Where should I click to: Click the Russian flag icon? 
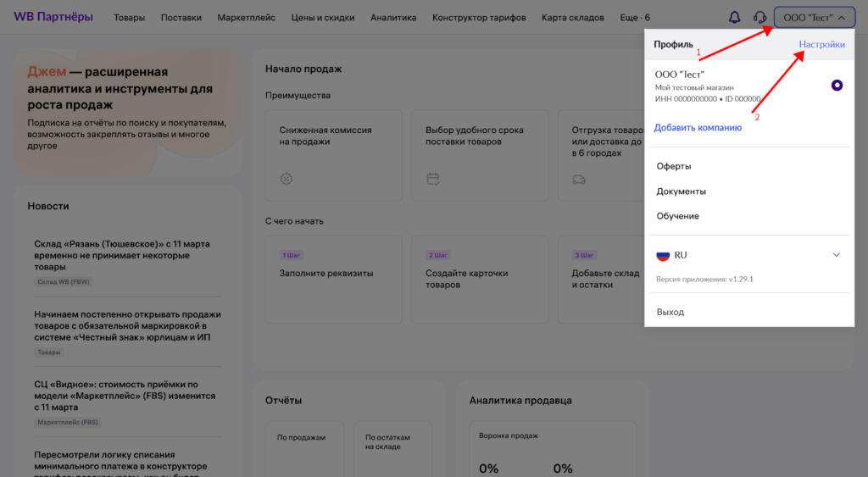click(x=663, y=256)
